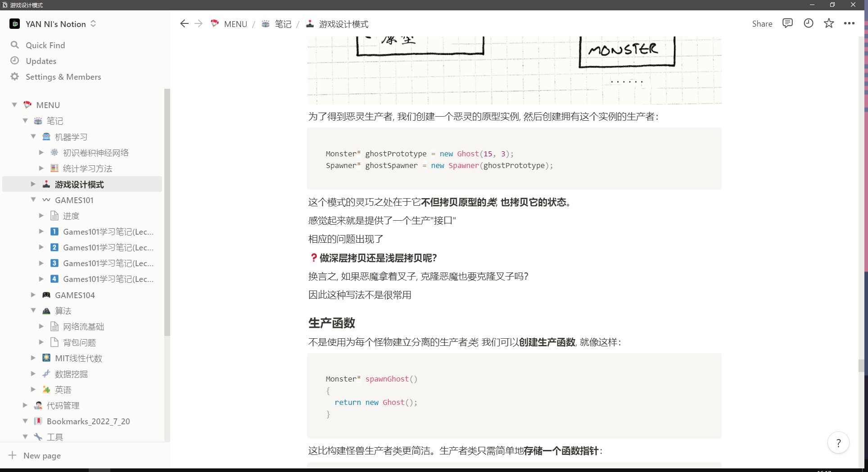868x472 pixels.
Task: Open Quick Find search
Action: point(45,45)
